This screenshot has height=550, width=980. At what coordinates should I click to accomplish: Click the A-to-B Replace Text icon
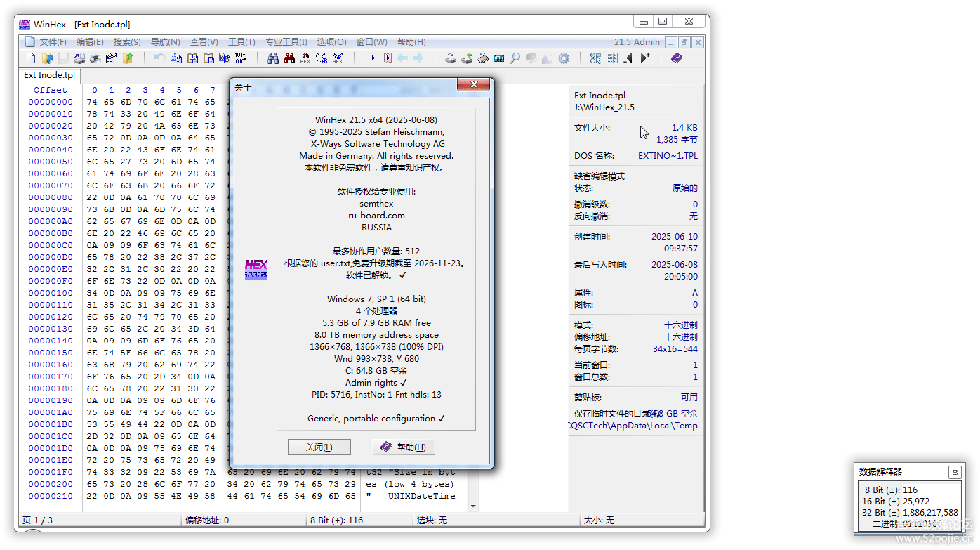click(322, 58)
